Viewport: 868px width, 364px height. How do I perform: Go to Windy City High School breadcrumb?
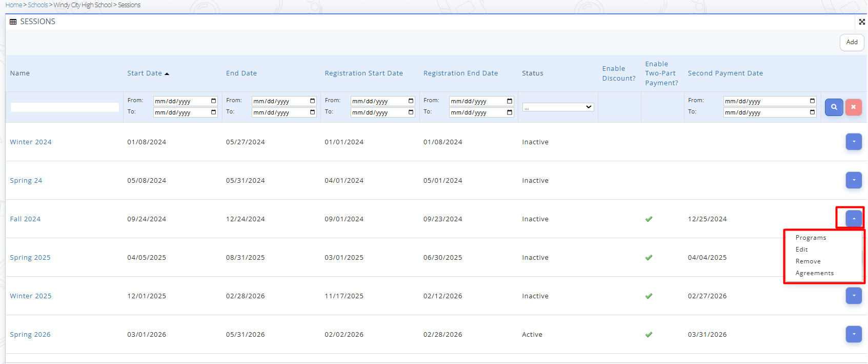[83, 5]
